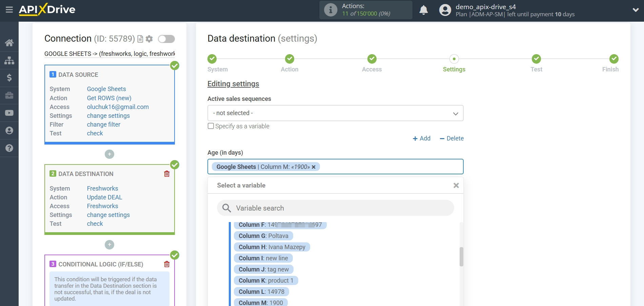The image size is (644, 306).
Task: Delete the Conditional Logic block
Action: (x=167, y=264)
